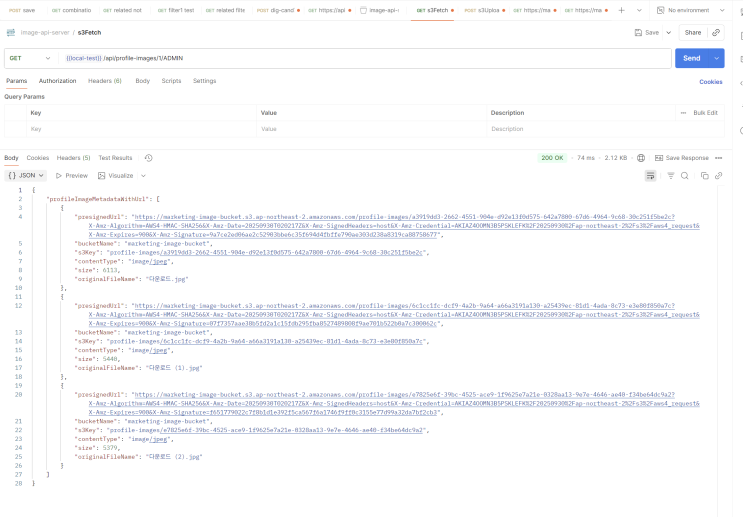Click the request URL input field
Viewport: 743px width, 517px height.
click(x=365, y=58)
